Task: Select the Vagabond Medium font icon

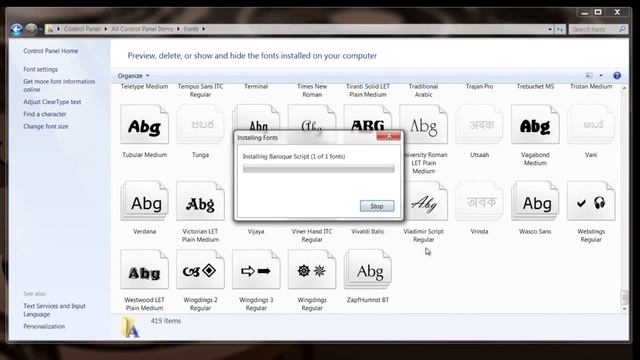Action: tap(535, 124)
